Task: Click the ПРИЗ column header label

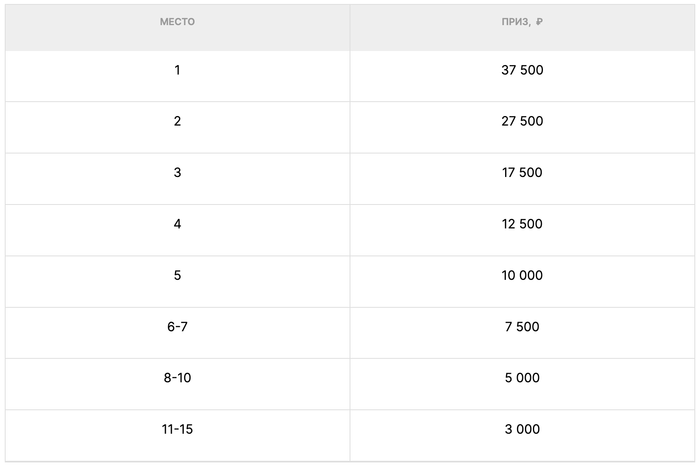Action: 515,22
